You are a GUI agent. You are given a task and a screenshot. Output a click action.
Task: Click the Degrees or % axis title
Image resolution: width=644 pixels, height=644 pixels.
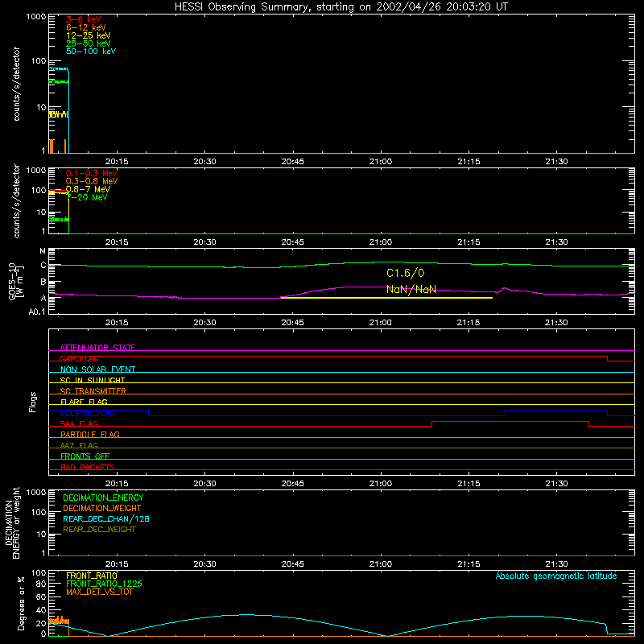pyautogui.click(x=21, y=603)
